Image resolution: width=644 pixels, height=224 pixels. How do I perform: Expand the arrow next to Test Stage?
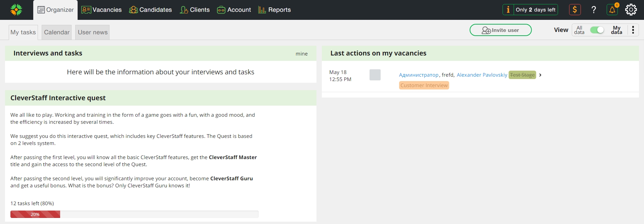click(540, 75)
